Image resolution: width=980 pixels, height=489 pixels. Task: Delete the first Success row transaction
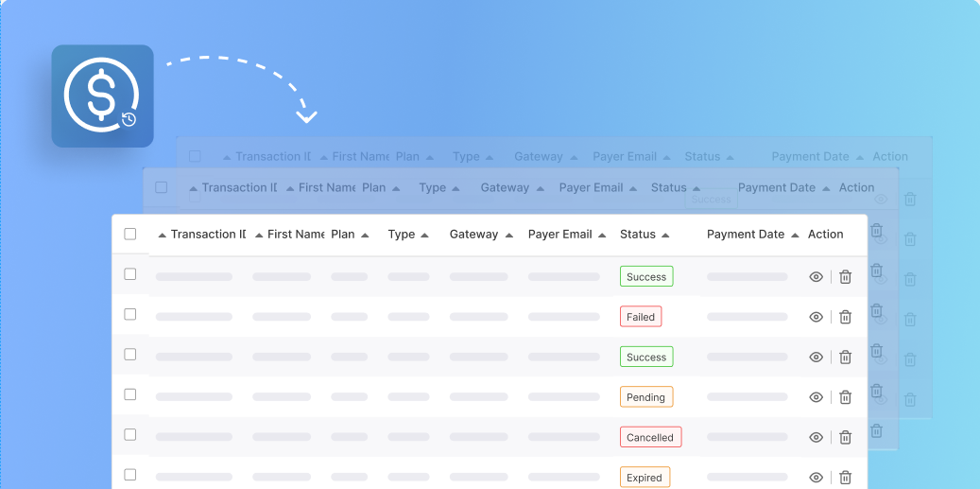click(x=846, y=277)
